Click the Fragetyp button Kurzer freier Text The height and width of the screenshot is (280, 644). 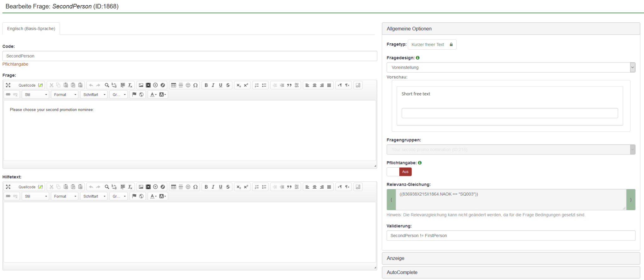click(x=432, y=45)
